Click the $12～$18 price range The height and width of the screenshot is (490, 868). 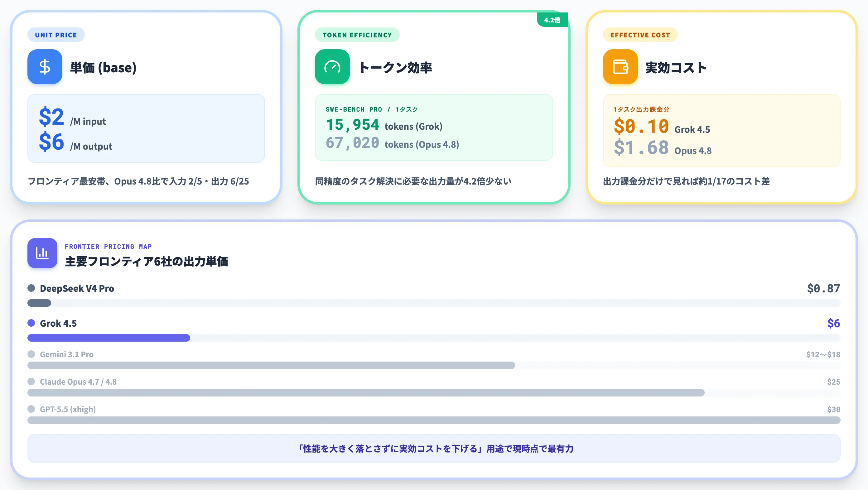[x=823, y=354]
